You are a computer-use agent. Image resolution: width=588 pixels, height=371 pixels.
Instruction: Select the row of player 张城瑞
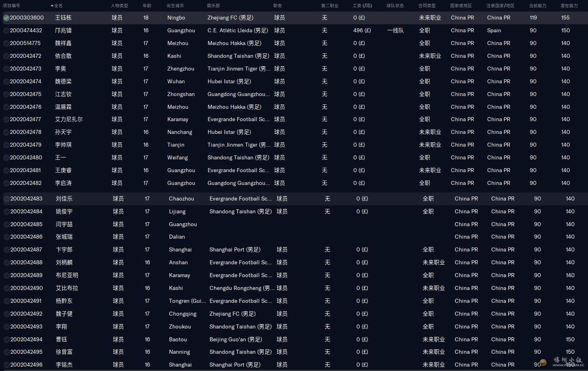click(x=64, y=237)
